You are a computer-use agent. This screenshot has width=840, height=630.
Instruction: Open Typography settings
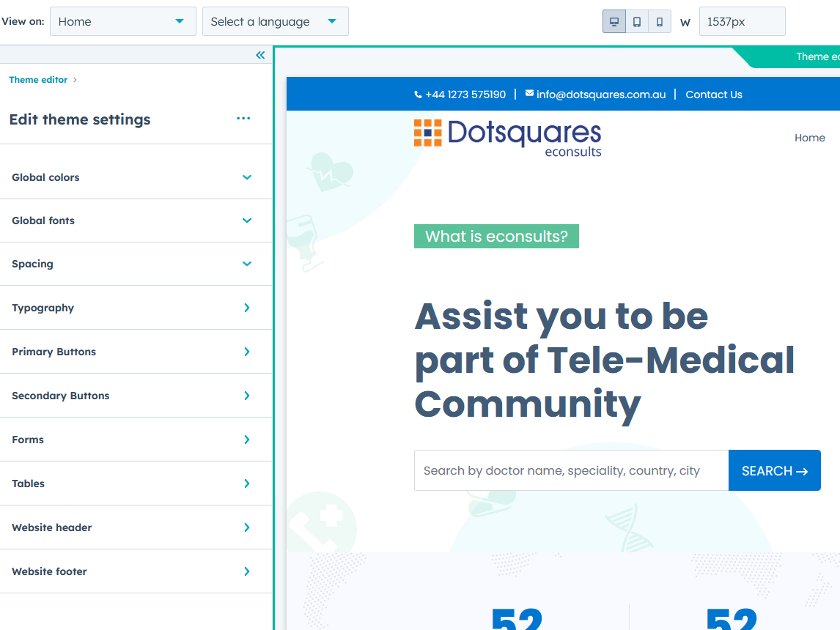(x=136, y=308)
